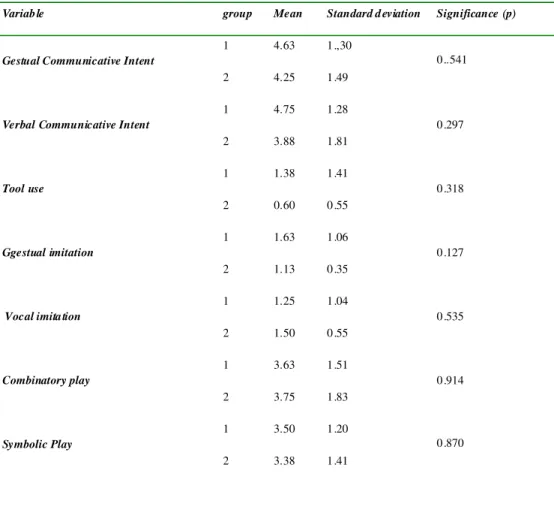This screenshot has width=554, height=531.
Task: Click the mean value 0.60
Action: [x=284, y=205]
